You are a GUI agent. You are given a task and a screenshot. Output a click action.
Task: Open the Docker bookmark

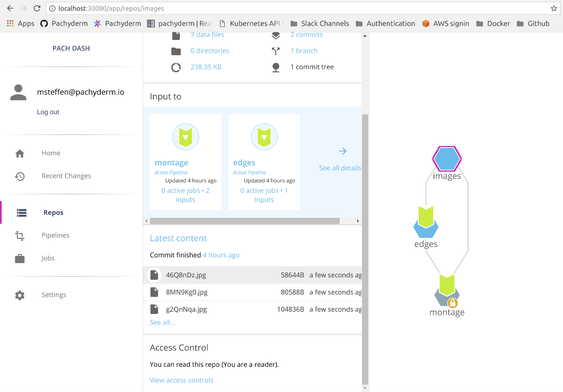click(x=497, y=23)
